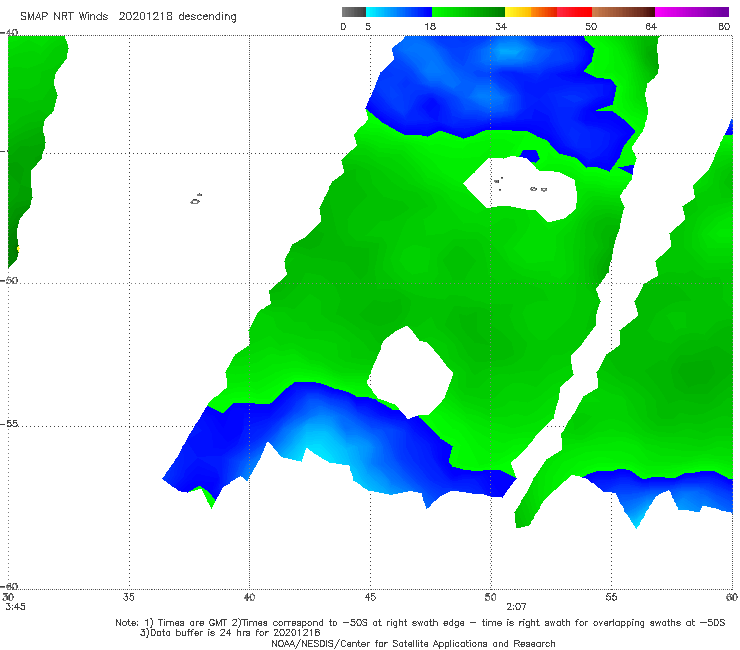
Task: Pick the gray segment of the color bar
Action: pos(354,12)
